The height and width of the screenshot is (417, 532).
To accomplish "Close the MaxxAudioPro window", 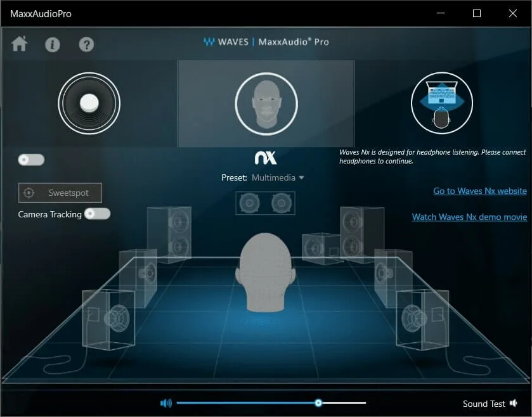I will pos(513,13).
